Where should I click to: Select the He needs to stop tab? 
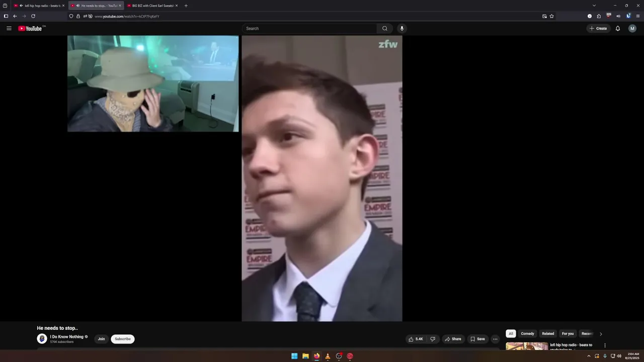pyautogui.click(x=96, y=6)
